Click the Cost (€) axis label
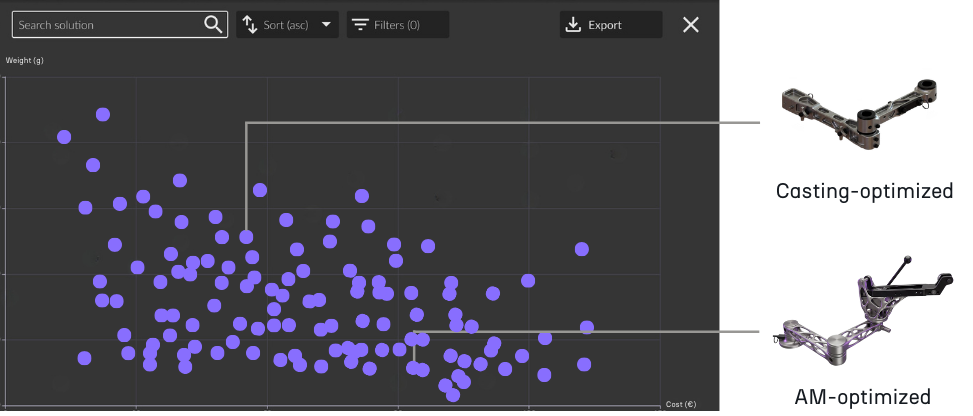 click(x=681, y=404)
